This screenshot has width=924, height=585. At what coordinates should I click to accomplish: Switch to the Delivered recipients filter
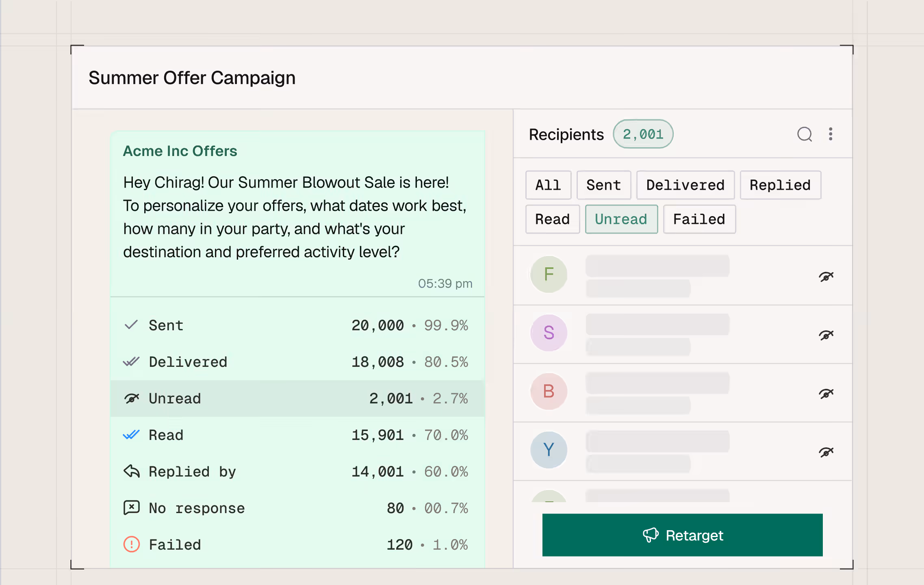point(685,185)
